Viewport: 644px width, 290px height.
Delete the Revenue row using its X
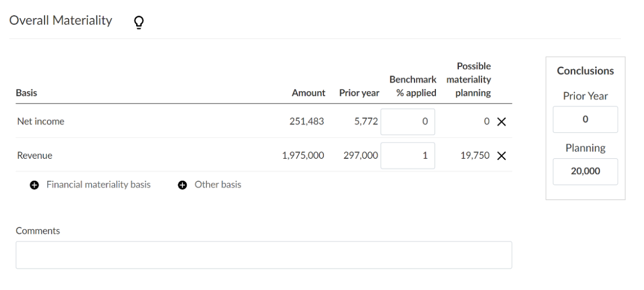(x=501, y=155)
